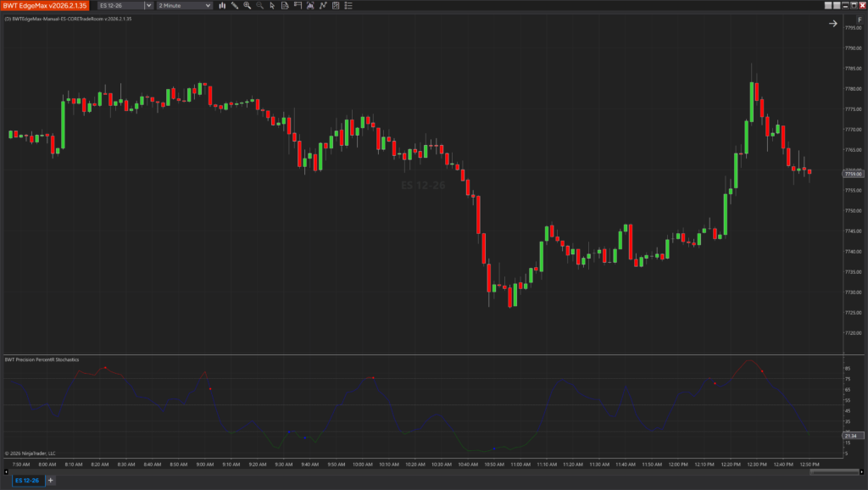Open the Strategies icon
Image resolution: width=868 pixels, height=490 pixels.
coord(336,6)
